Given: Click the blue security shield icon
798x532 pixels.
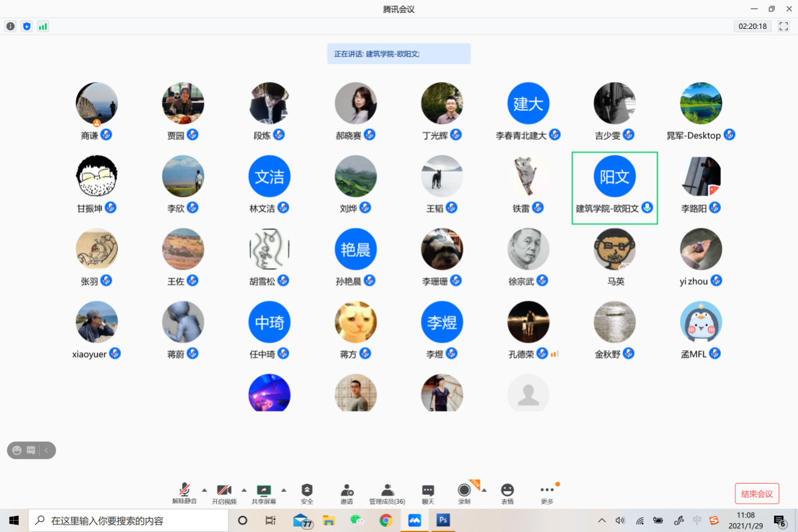Looking at the screenshot, I should point(26,26).
